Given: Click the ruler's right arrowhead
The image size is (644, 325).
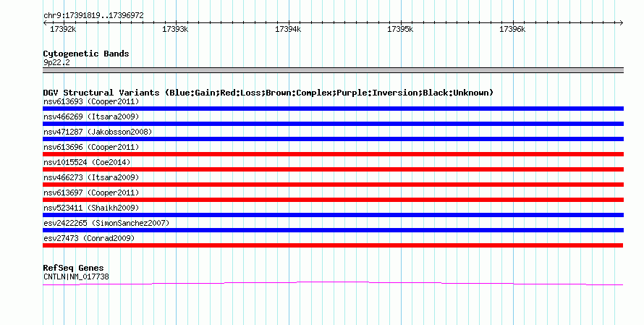Looking at the screenshot, I should click(622, 23).
